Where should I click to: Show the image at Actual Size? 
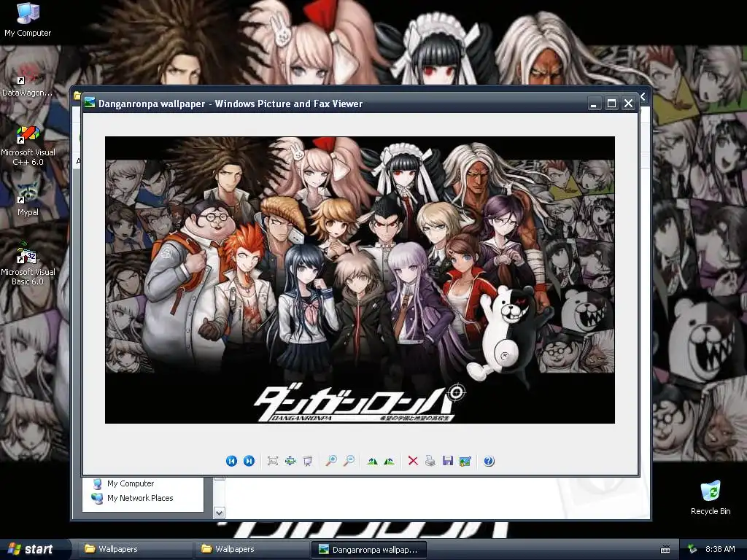coord(290,461)
